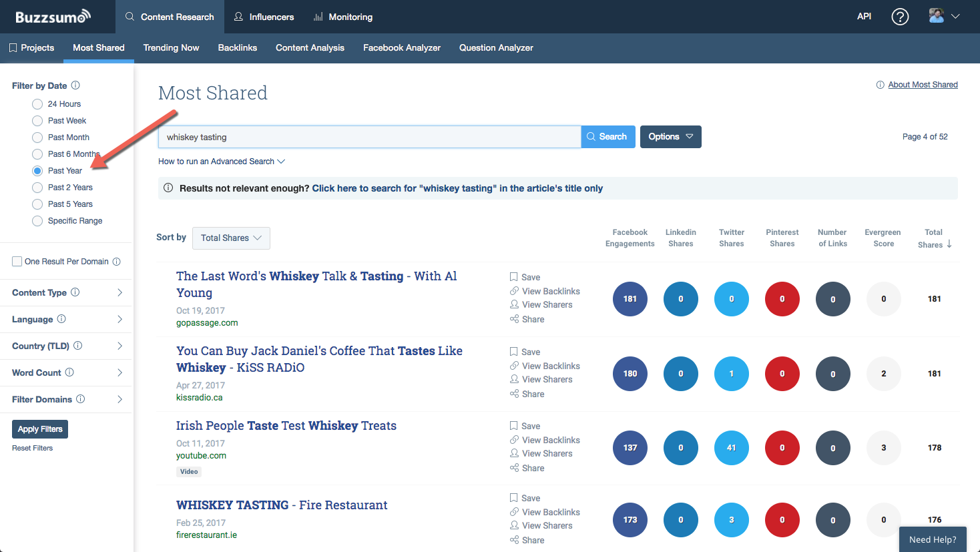The width and height of the screenshot is (980, 552).
Task: Select the Past 2 Years date filter
Action: coord(37,188)
